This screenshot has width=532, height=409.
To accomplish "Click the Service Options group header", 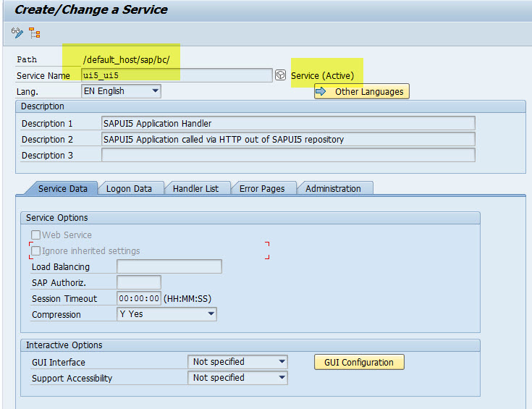I will tap(250, 218).
